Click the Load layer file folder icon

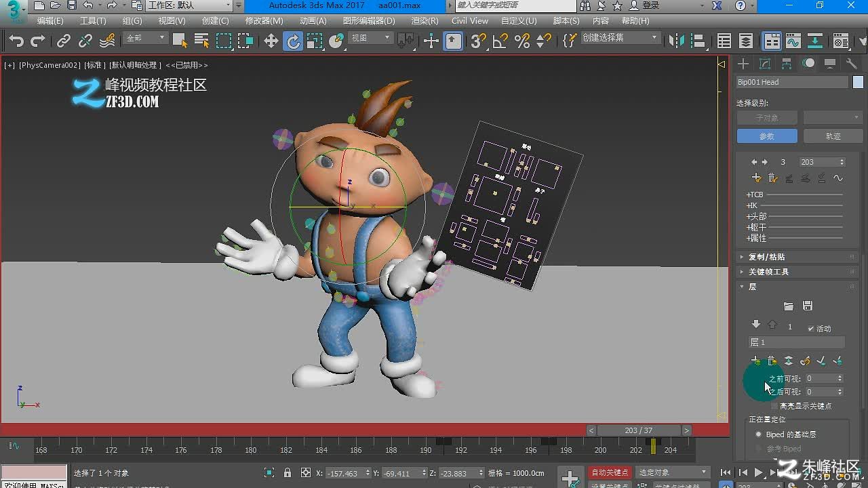tap(788, 306)
